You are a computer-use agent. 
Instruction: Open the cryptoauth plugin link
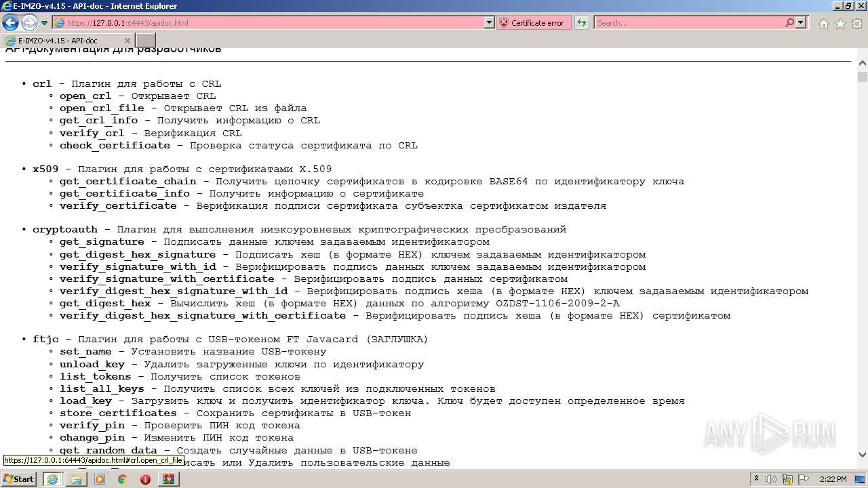coord(65,230)
